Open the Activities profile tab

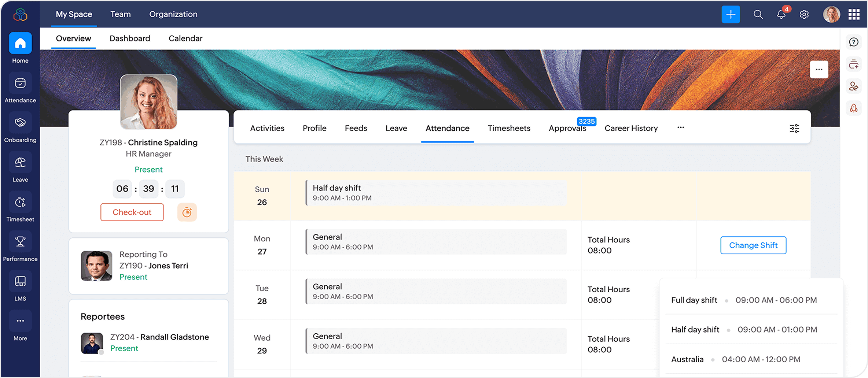(267, 128)
